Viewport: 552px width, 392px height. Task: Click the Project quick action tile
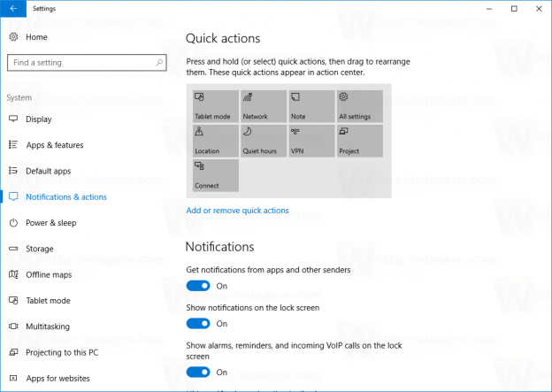(360, 141)
